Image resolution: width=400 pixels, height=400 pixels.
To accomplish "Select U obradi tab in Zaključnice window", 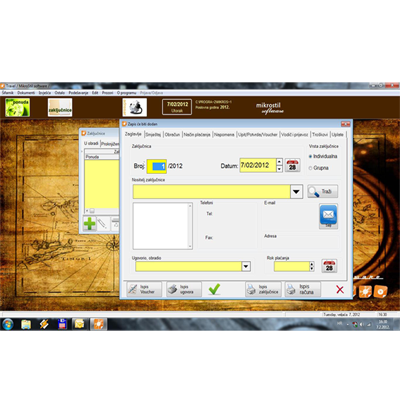I will coord(91,143).
